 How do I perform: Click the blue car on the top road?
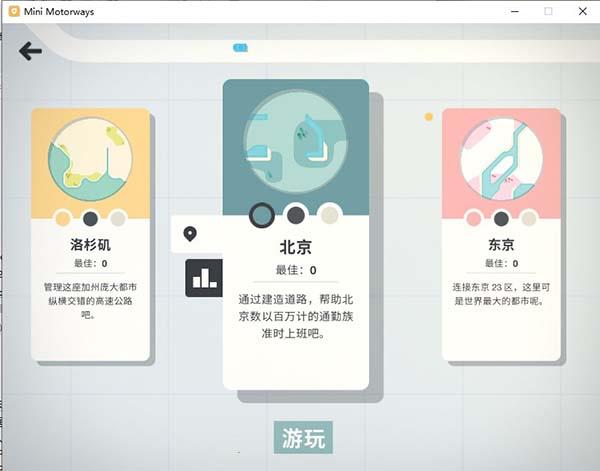pyautogui.click(x=240, y=47)
